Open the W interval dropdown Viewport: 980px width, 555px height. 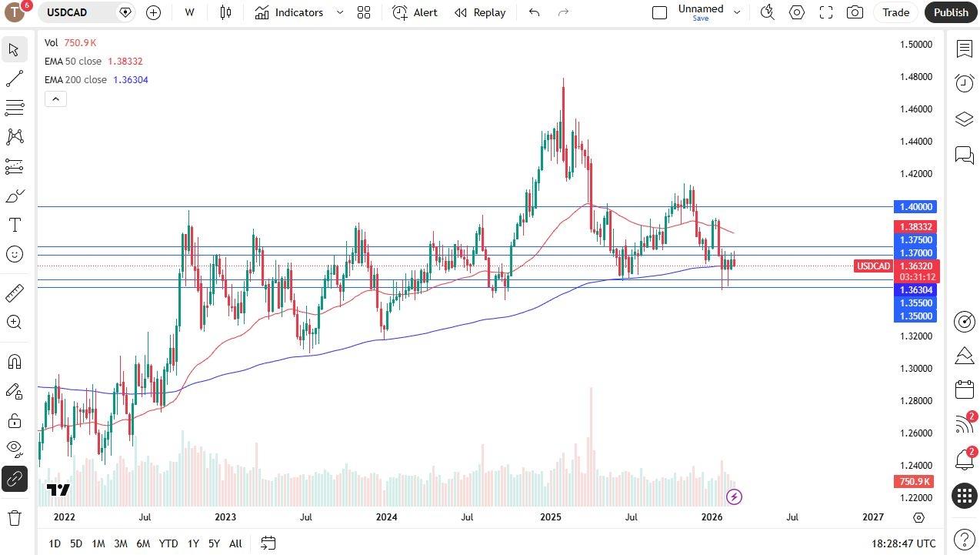tap(189, 12)
